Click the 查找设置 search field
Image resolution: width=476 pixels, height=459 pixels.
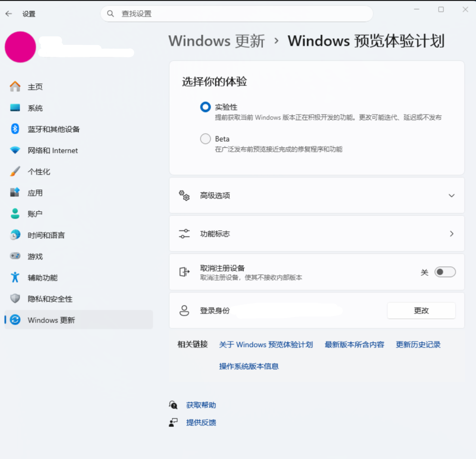(237, 14)
